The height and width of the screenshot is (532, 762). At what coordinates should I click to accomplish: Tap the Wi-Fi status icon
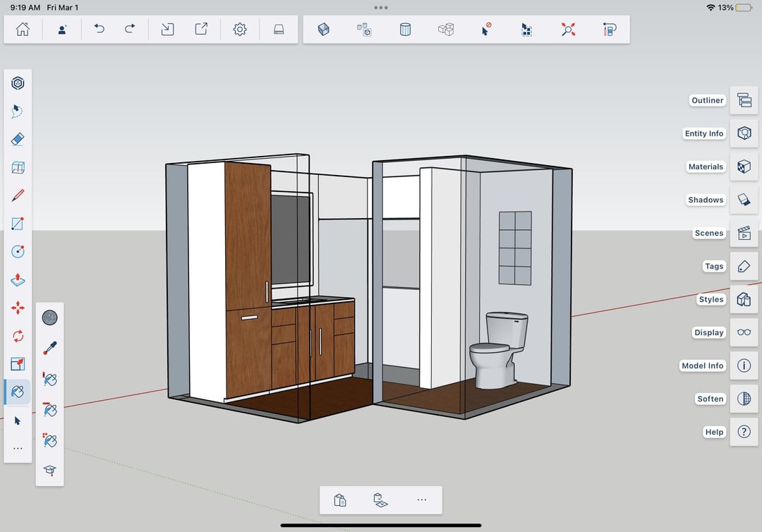pyautogui.click(x=710, y=8)
